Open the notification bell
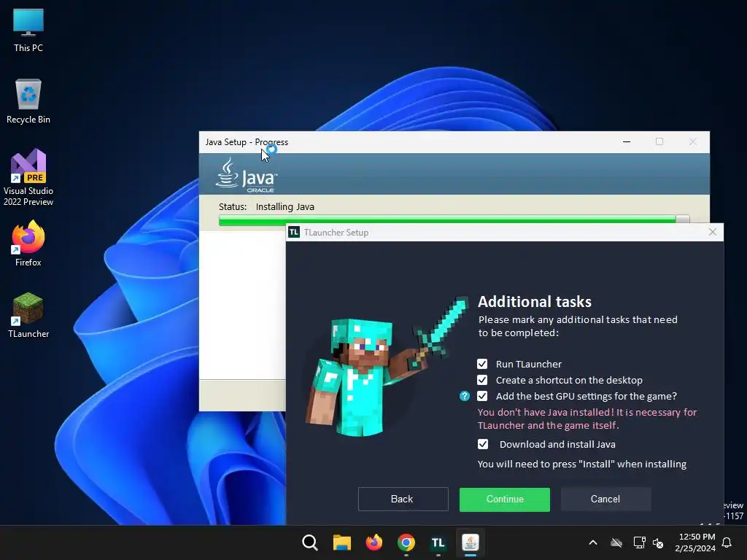This screenshot has height=560, width=747. (727, 542)
